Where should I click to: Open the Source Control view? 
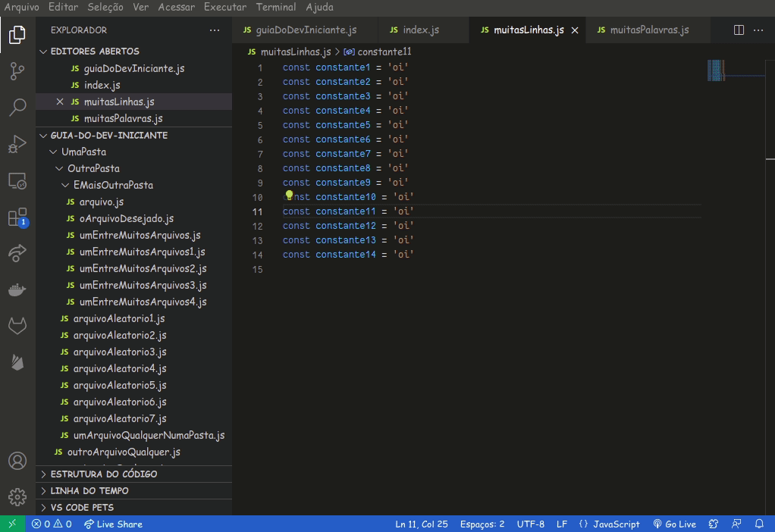17,71
